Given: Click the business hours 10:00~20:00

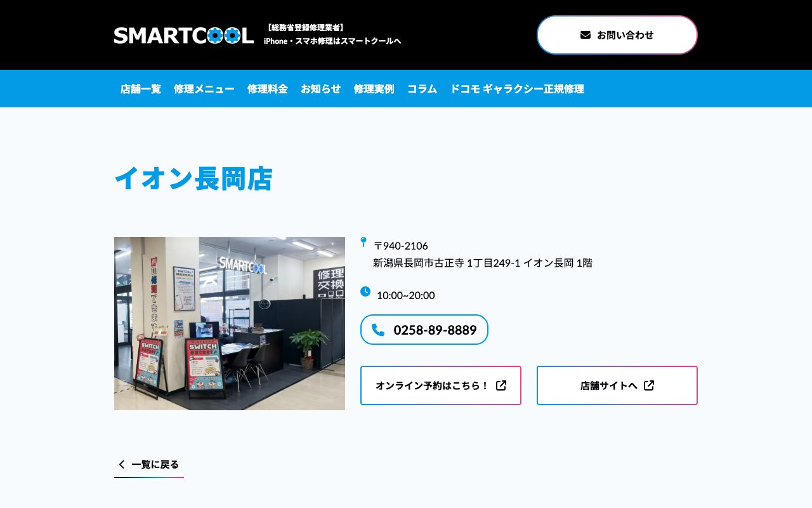Looking at the screenshot, I should [406, 295].
